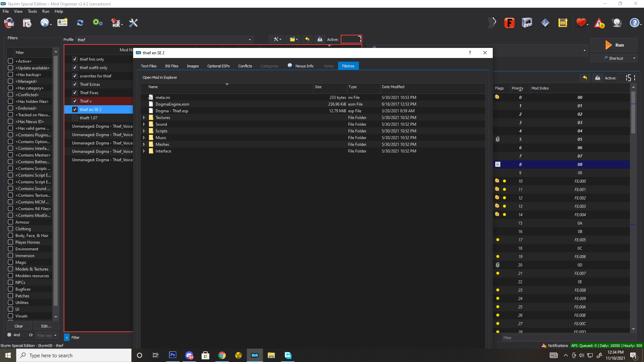Open the Tools puzzle piece icon
The height and width of the screenshot is (362, 644).
116,23
